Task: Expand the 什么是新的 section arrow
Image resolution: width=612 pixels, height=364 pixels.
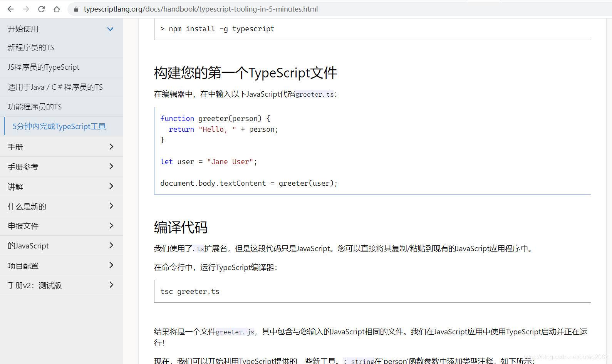Action: 111,206
